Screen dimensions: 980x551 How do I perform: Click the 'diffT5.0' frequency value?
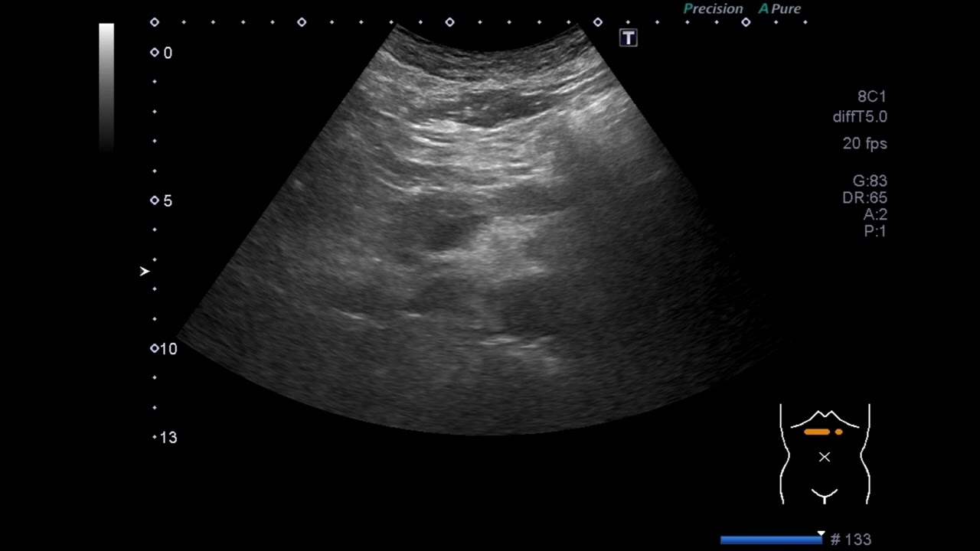pos(860,117)
